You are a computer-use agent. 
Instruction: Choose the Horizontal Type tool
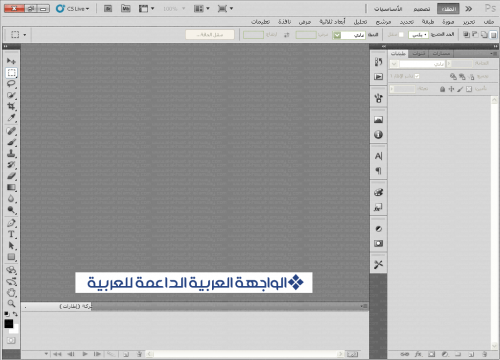(11, 235)
